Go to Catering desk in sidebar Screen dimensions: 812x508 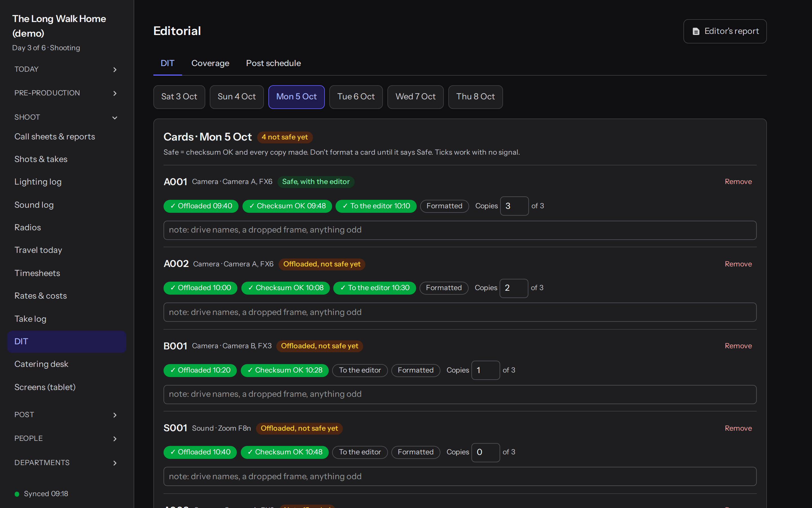click(x=67, y=364)
